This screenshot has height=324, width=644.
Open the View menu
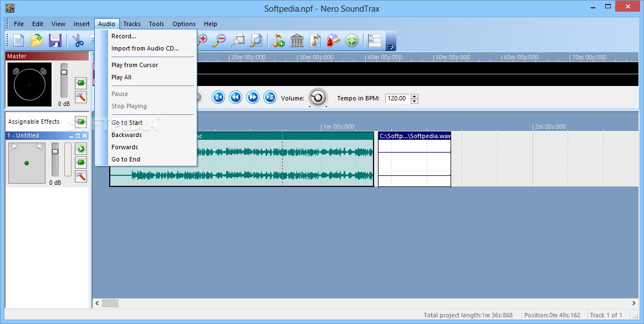coord(58,24)
